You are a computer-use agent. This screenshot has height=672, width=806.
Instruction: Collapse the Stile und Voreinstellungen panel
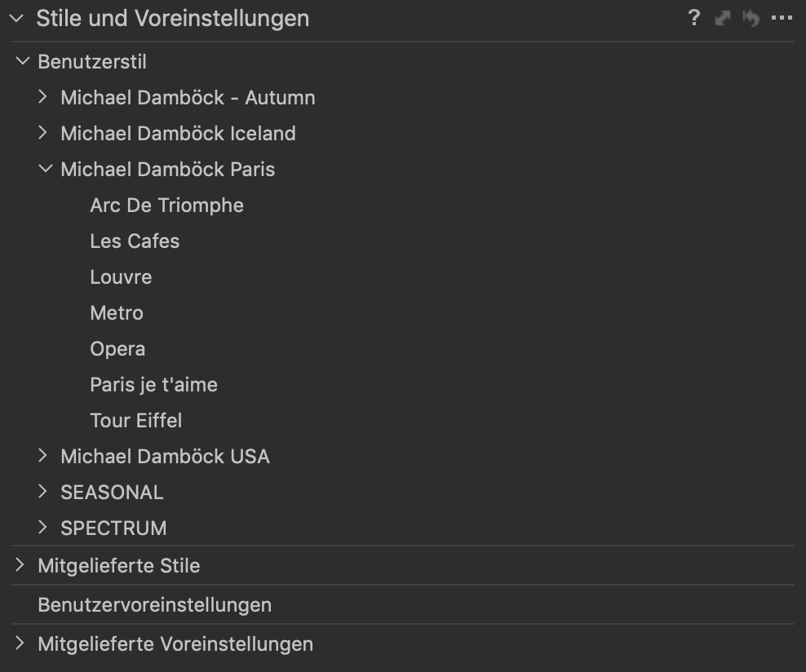pos(17,18)
